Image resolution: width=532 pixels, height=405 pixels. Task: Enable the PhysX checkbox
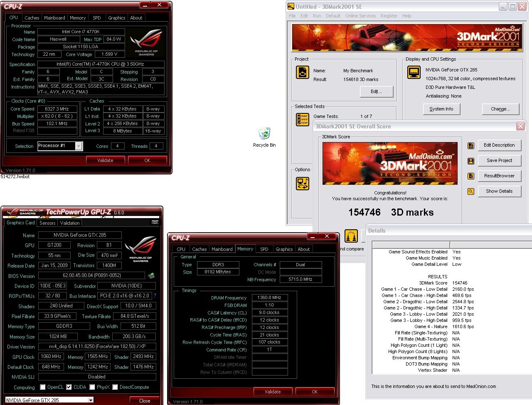(92, 387)
